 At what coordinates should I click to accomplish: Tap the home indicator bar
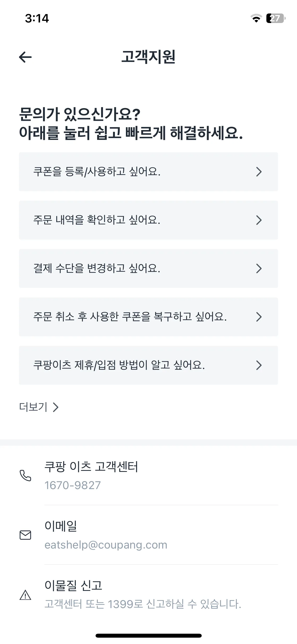point(148,636)
